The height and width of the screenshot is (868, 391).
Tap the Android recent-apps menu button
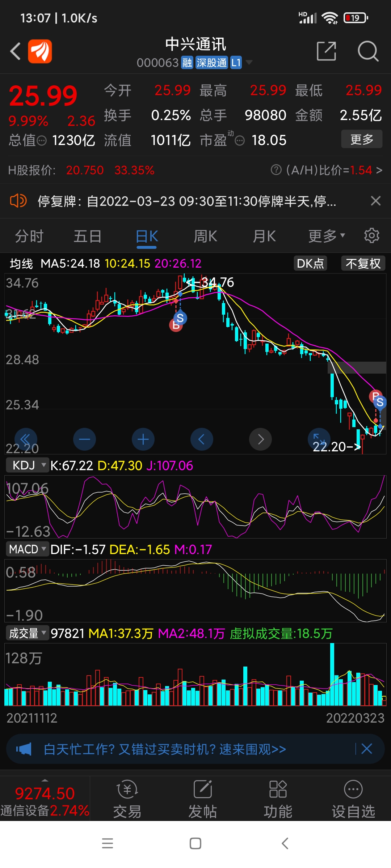point(108,843)
